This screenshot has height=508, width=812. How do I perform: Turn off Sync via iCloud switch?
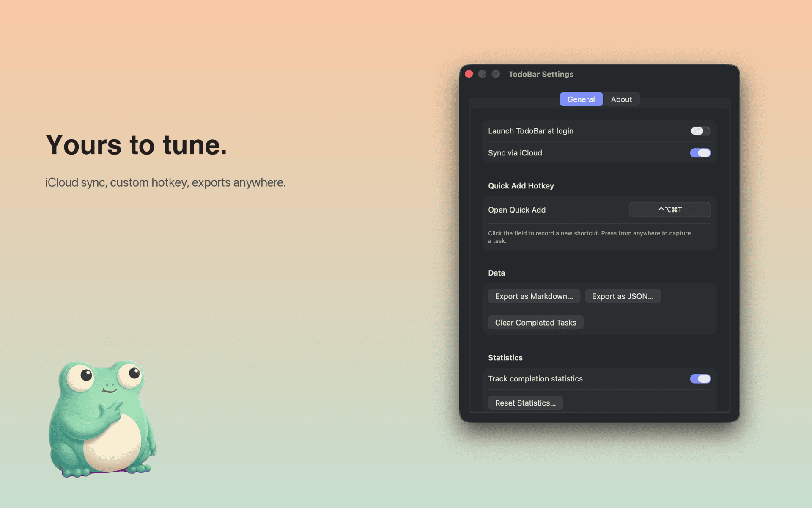pos(700,153)
